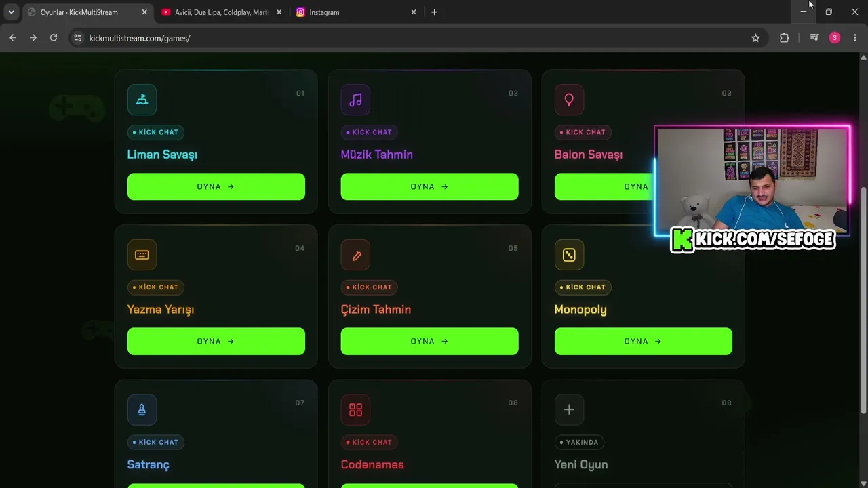Viewport: 868px width, 488px height.
Task: Click the Yeni Oyun plus icon
Action: [569, 409]
